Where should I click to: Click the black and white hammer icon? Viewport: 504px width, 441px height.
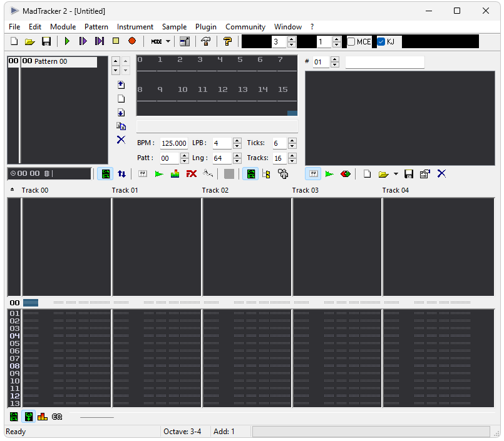206,41
